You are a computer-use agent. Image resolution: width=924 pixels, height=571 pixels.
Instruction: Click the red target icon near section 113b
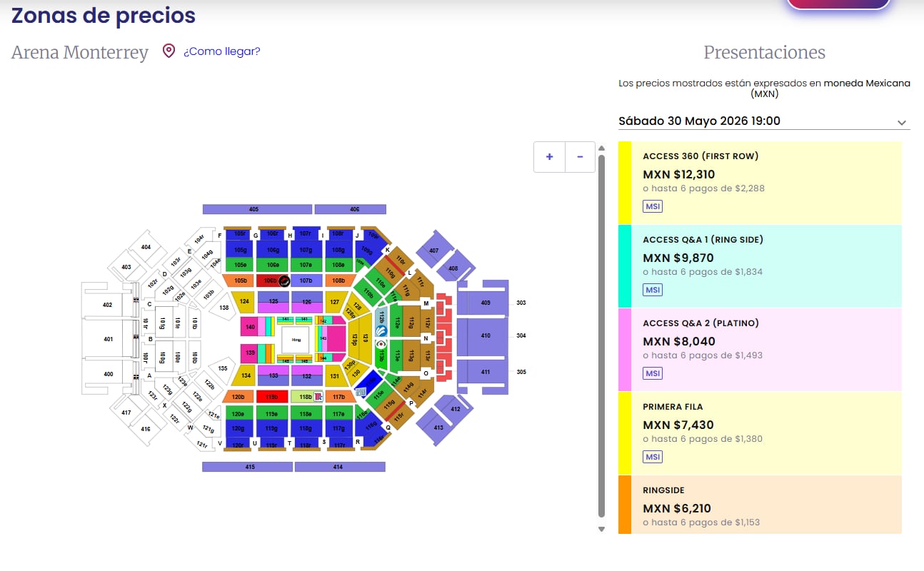pos(380,344)
